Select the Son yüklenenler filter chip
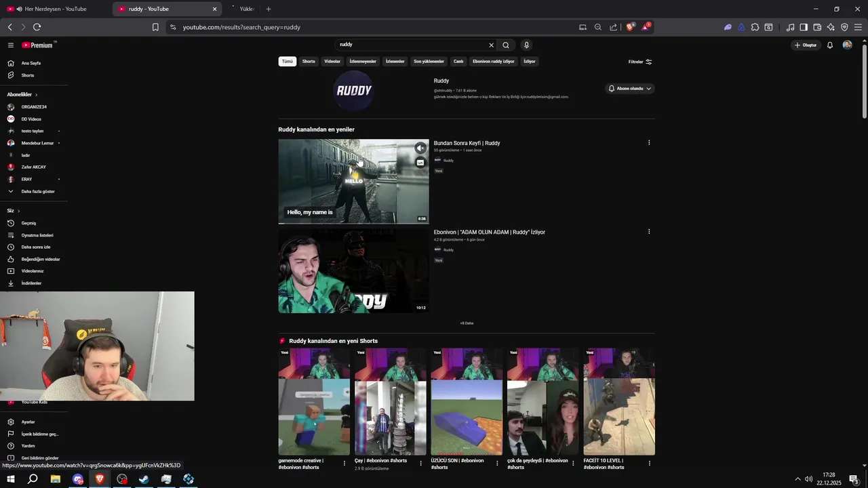 point(429,61)
